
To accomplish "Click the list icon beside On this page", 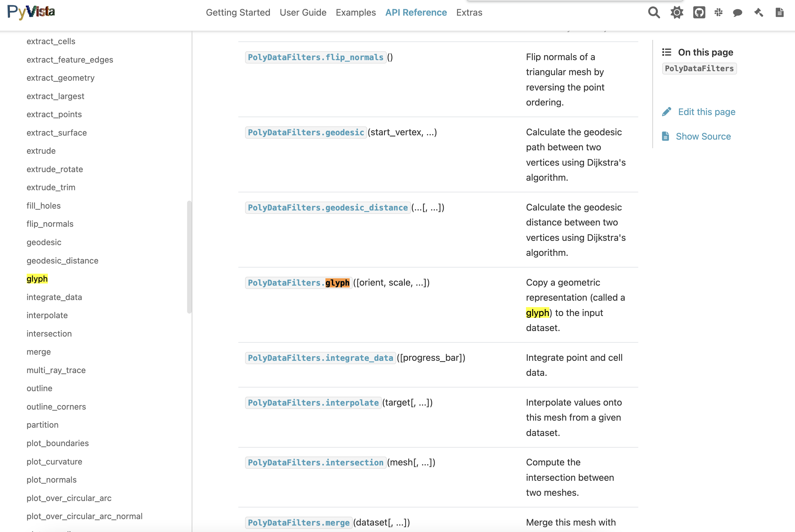I will (x=666, y=52).
